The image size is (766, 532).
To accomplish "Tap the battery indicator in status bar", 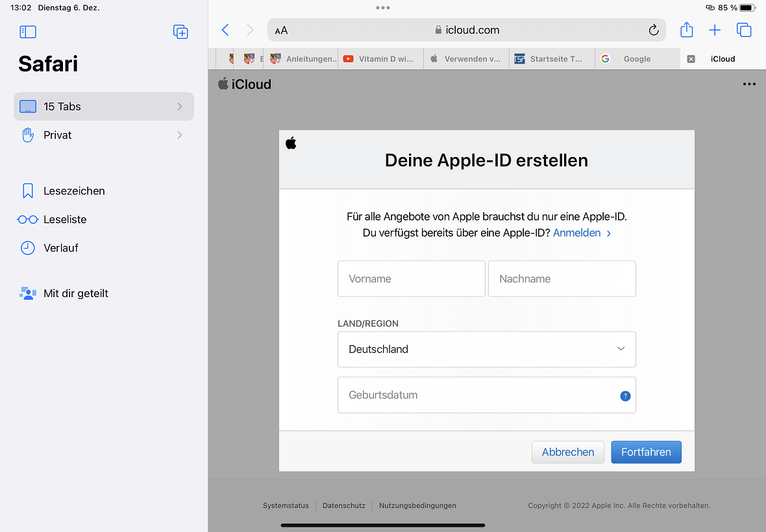I will click(x=748, y=8).
